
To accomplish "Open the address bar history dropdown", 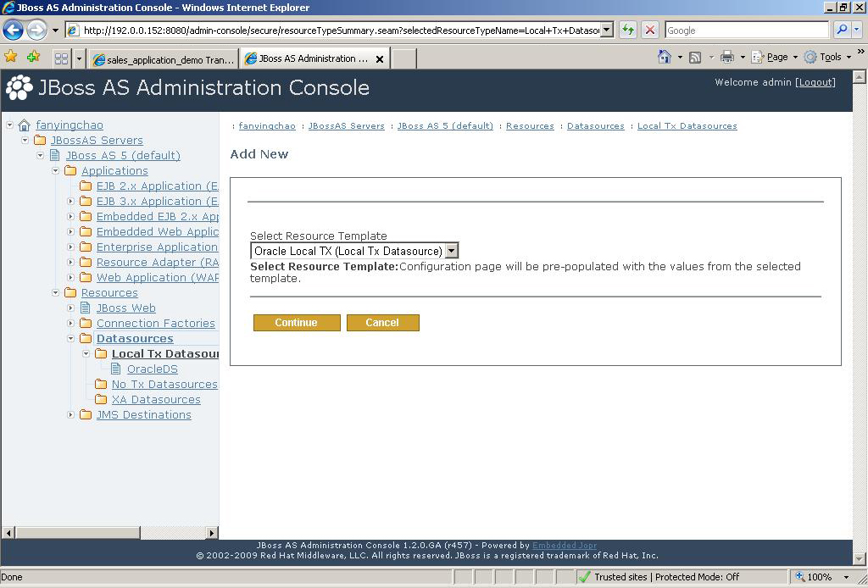I will click(607, 30).
